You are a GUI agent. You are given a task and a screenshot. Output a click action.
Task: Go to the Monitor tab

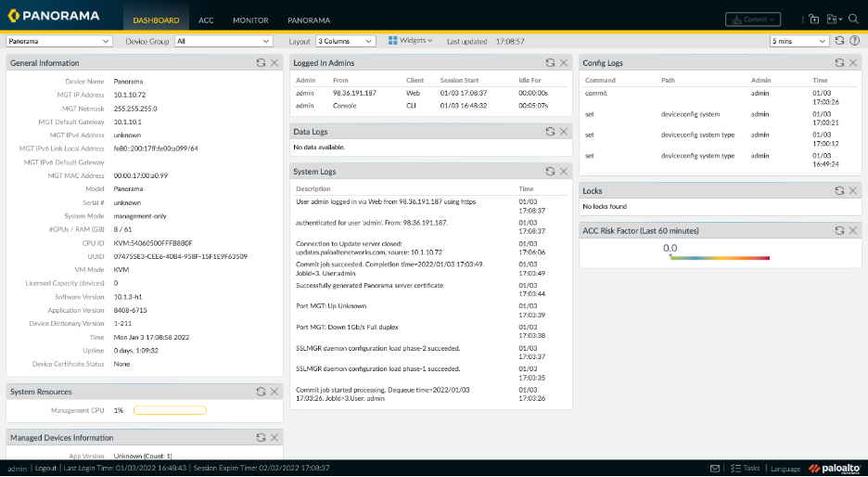click(x=250, y=19)
